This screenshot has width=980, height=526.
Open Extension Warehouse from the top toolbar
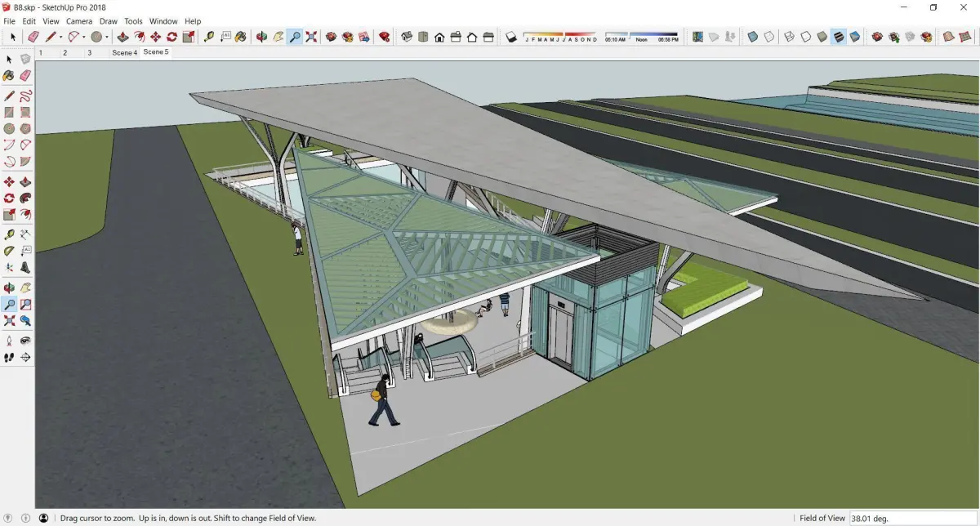click(347, 37)
